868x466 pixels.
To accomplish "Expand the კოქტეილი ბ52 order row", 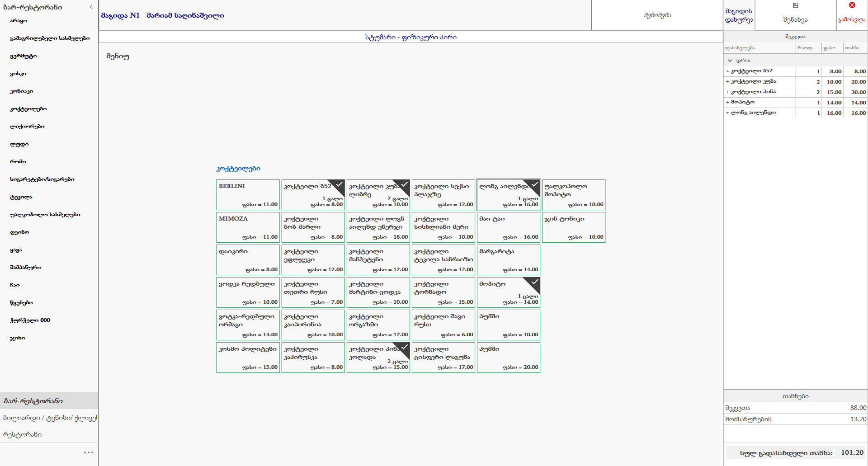I will [727, 71].
